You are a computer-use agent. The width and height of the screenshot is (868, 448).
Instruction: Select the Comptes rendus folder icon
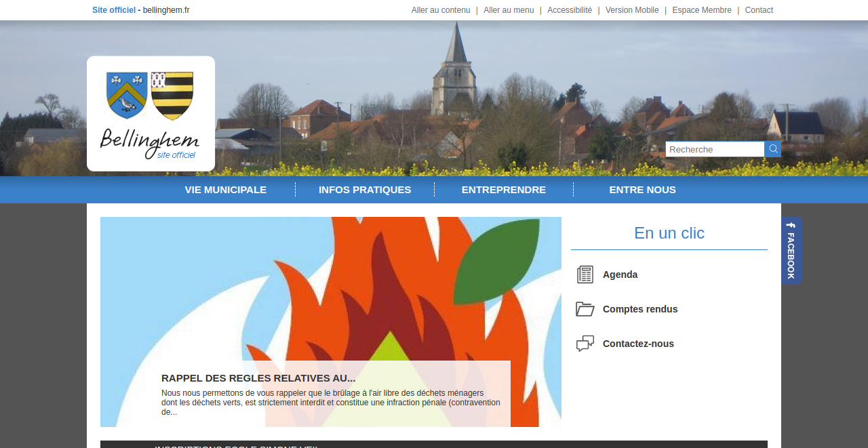click(x=584, y=308)
